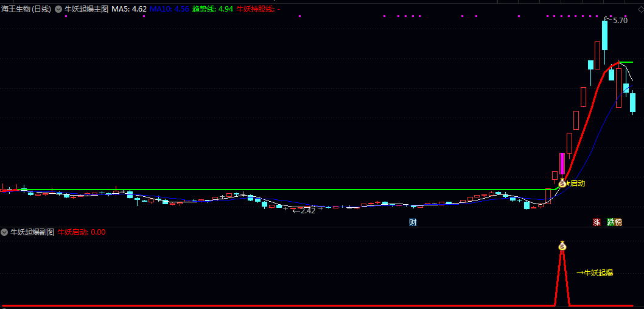Expand the 牛妖起爆主图 indicator dropdown
Viewport: 644px width, 309px height.
58,9
